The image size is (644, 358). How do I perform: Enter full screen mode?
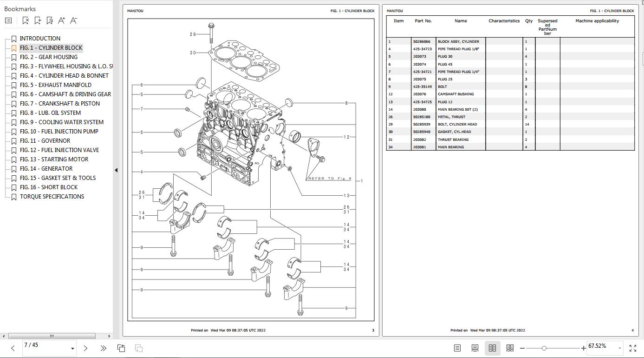632,348
